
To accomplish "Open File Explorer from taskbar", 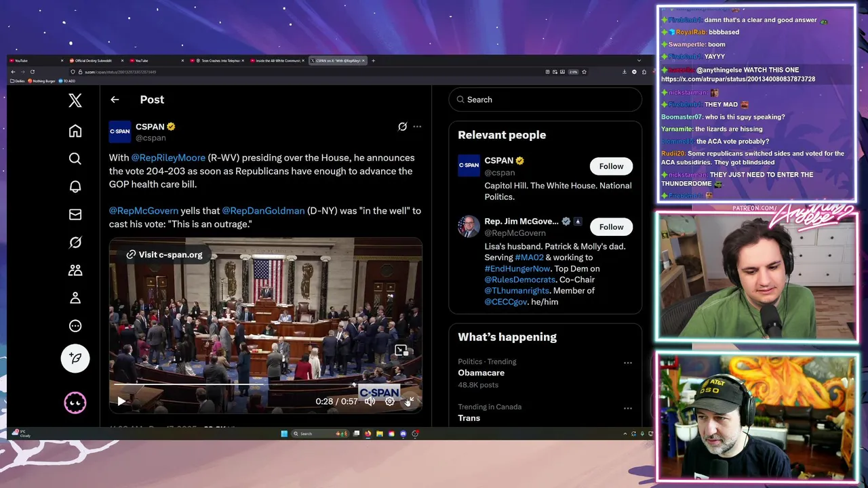I will coord(380,434).
